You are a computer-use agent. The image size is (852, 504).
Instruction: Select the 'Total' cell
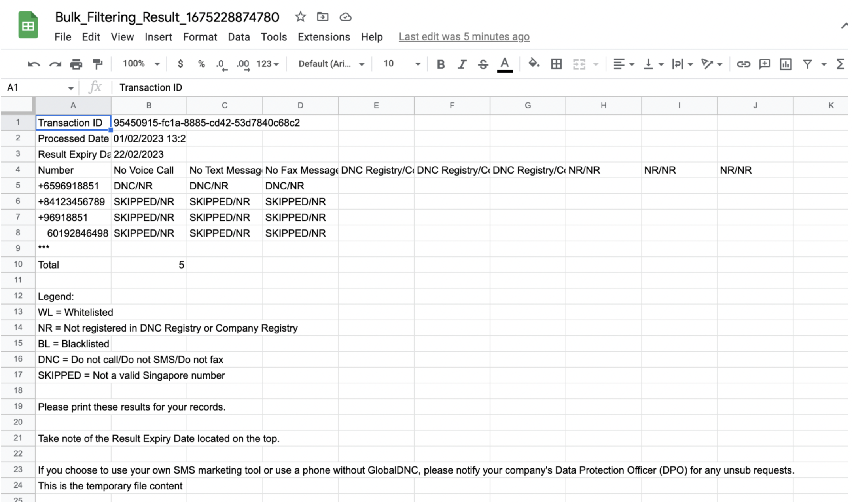73,265
